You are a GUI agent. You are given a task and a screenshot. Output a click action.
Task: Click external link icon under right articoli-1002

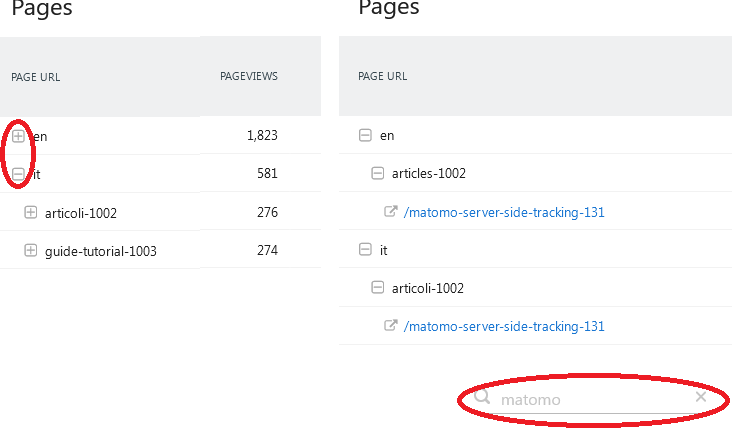pyautogui.click(x=391, y=326)
